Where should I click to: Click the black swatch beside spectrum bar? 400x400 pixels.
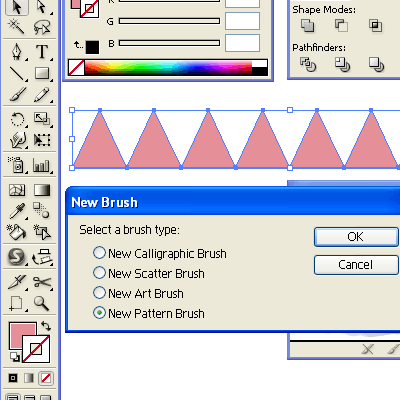pyautogui.click(x=260, y=71)
